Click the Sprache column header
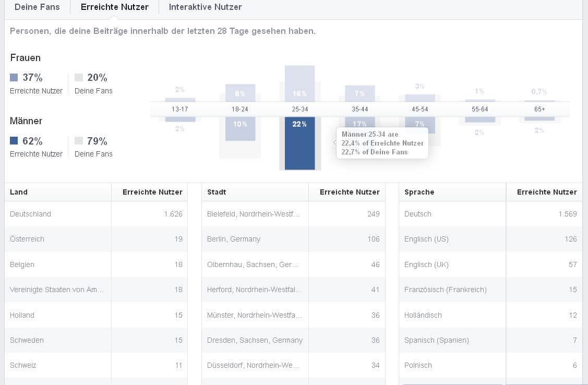Image resolution: width=588 pixels, height=385 pixels. tap(419, 192)
